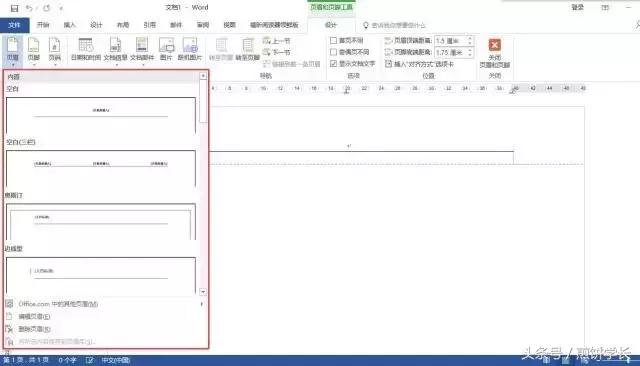Image resolution: width=640 pixels, height=366 pixels.
Task: Expand Office.com more headers submenu arrow
Action: (202, 304)
